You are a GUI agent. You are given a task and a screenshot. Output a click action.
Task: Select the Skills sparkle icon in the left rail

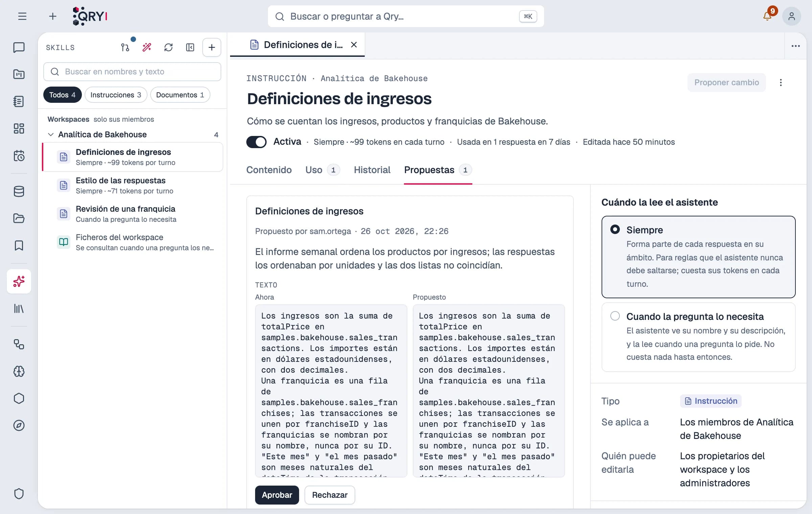coord(19,281)
